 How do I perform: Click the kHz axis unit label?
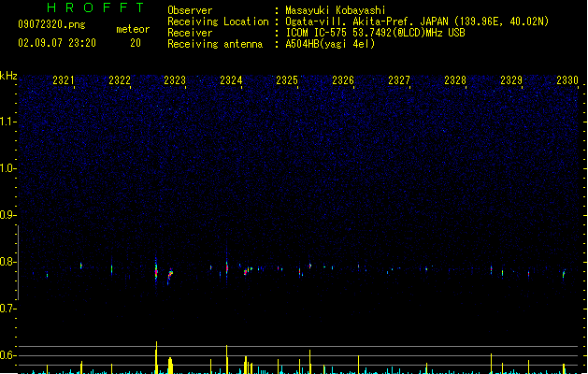[8, 76]
